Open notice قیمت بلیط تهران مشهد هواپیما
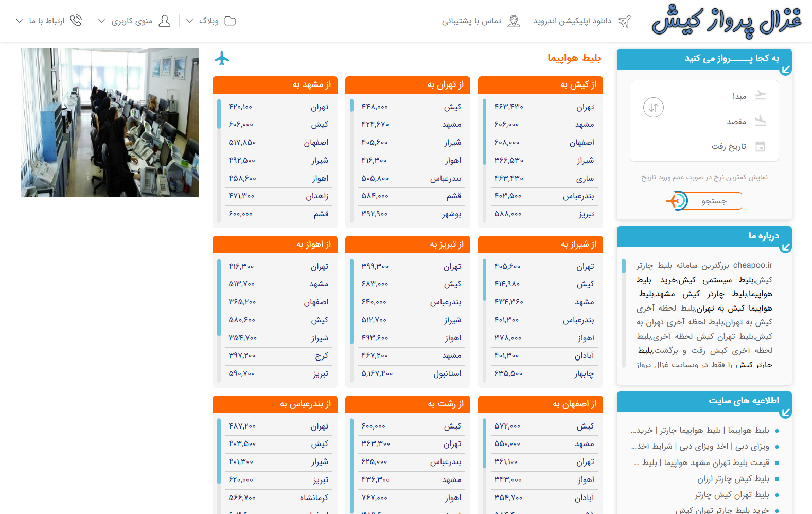 [702, 463]
